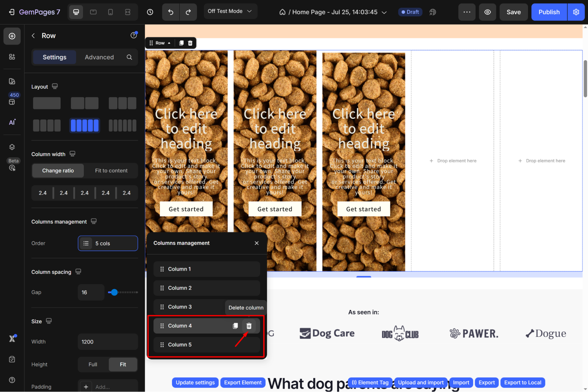Click the redo arrow in top toolbar

click(188, 12)
